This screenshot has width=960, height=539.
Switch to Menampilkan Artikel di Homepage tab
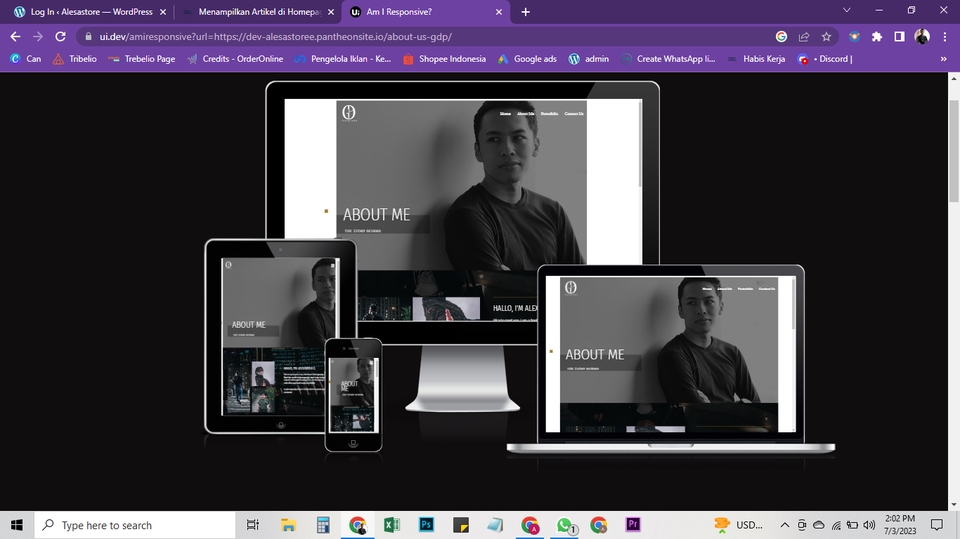pos(258,12)
